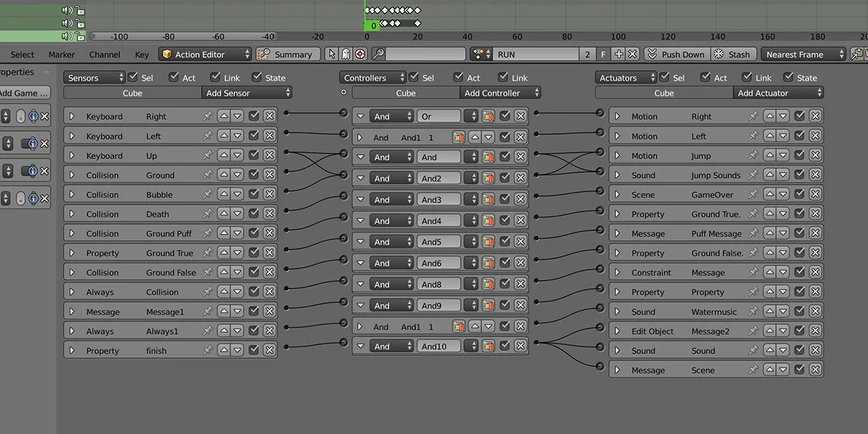Move the Collision Ground sensor up
This screenshot has width=868, height=434.
coord(224,174)
